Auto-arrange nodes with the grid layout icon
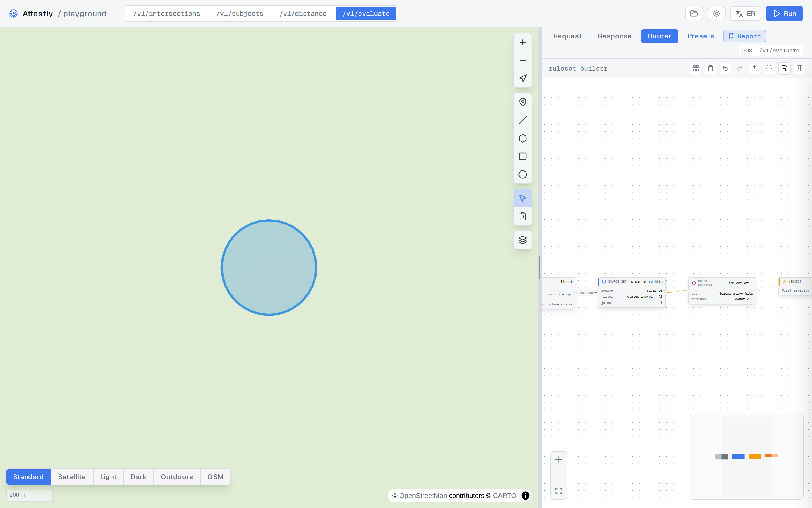The height and width of the screenshot is (508, 812). pyautogui.click(x=696, y=69)
